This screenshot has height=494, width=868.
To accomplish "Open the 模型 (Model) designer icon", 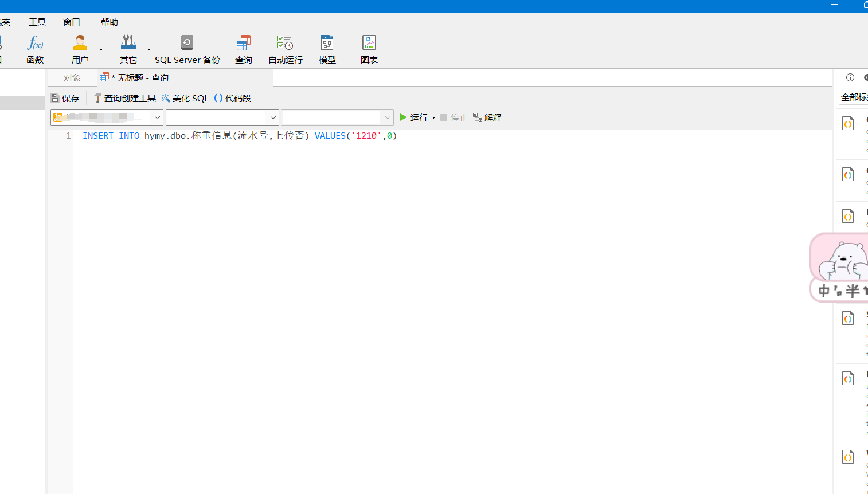I will [327, 49].
